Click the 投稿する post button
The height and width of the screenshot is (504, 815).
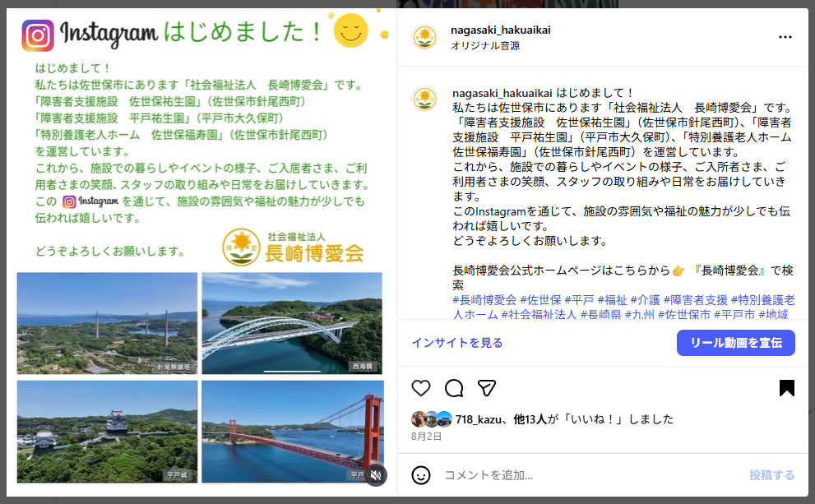(x=771, y=475)
